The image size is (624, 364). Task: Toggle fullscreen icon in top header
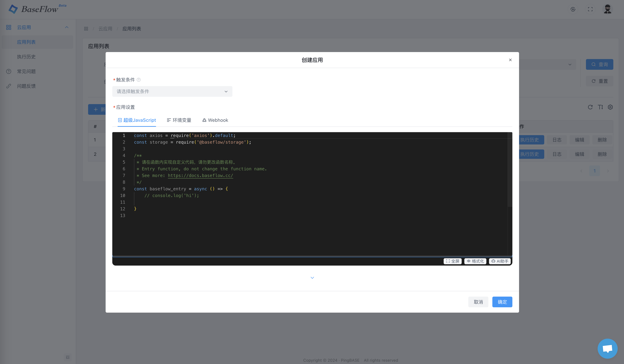(x=590, y=9)
